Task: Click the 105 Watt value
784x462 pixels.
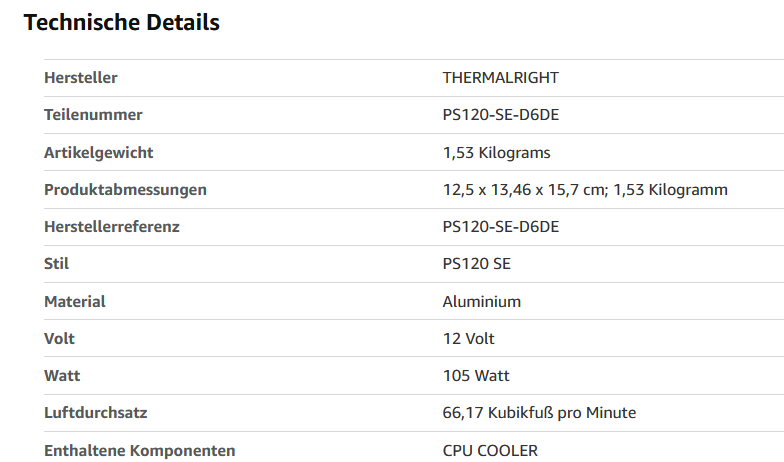Action: click(476, 376)
